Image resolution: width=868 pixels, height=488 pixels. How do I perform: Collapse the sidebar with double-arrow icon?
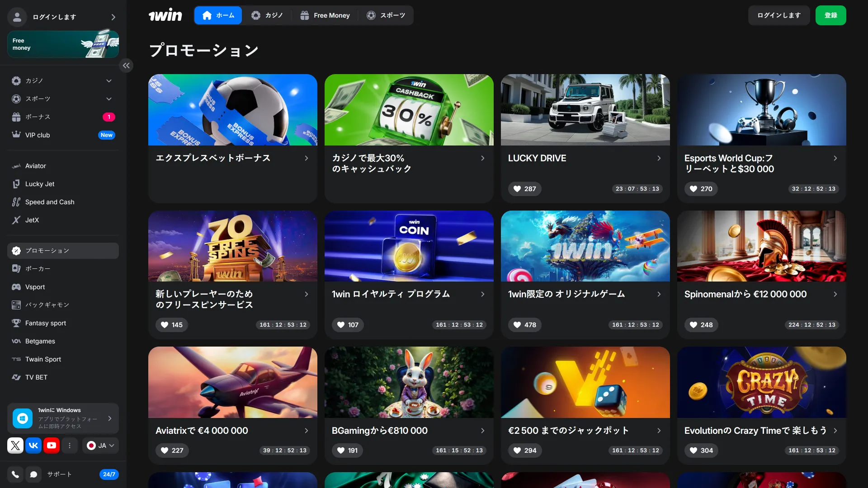click(126, 66)
